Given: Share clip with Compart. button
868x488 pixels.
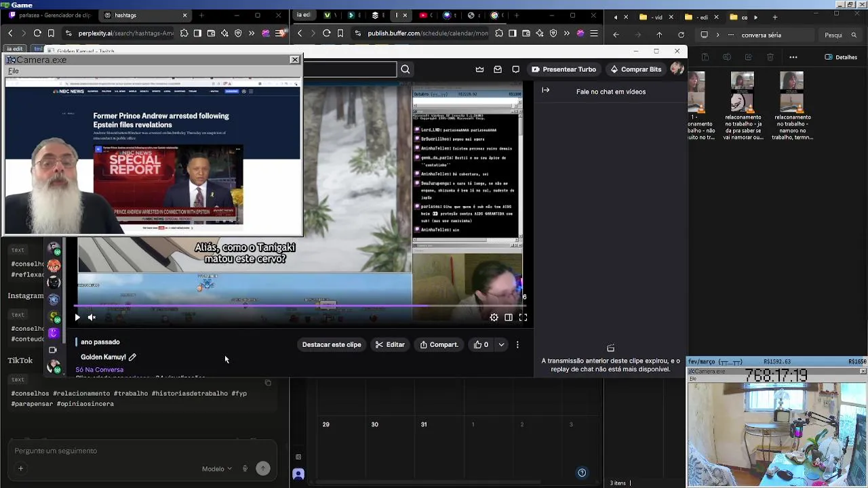Looking at the screenshot, I should pyautogui.click(x=439, y=344).
